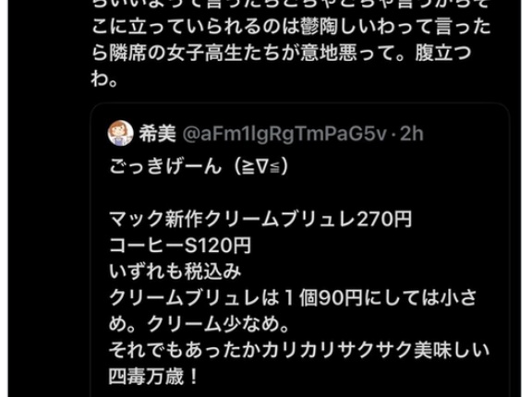Screen dimensions: 532x397
Task: Click the phrase 腹立つ in main post
Action: 443,54
